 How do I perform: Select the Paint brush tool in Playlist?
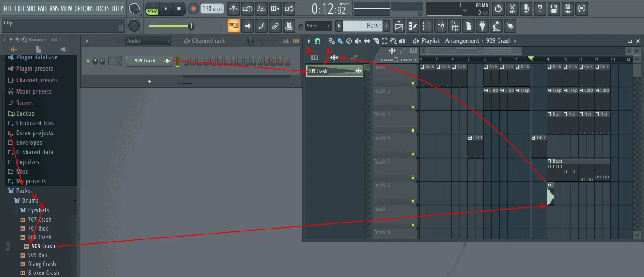click(x=339, y=41)
